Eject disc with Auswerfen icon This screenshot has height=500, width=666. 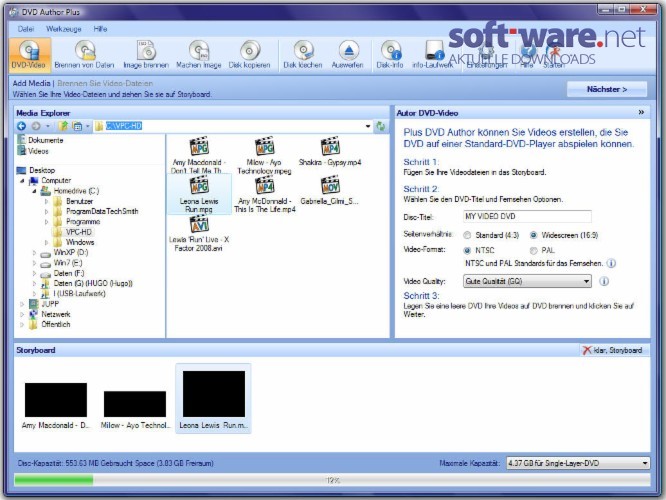click(347, 54)
